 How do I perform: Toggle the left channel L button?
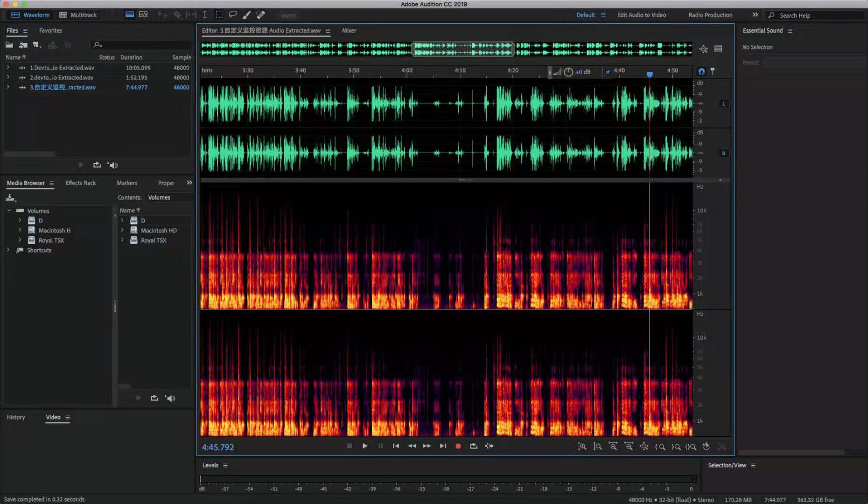[723, 104]
